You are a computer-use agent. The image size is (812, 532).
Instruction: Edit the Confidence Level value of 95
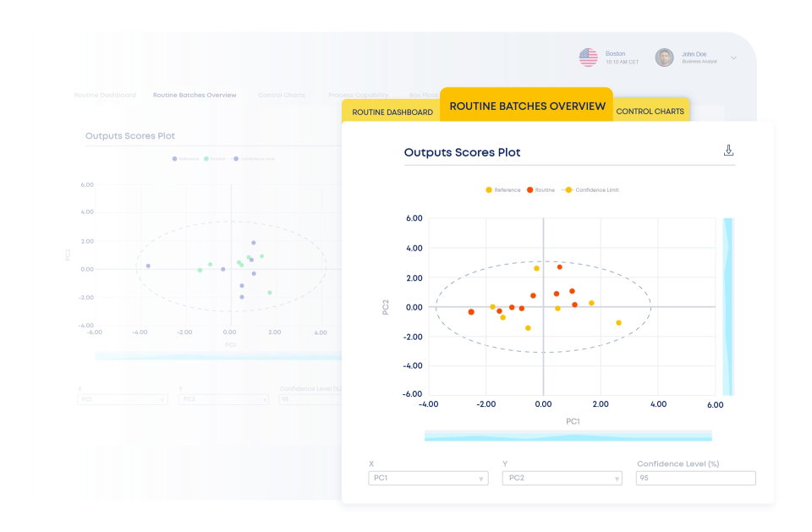tap(695, 478)
